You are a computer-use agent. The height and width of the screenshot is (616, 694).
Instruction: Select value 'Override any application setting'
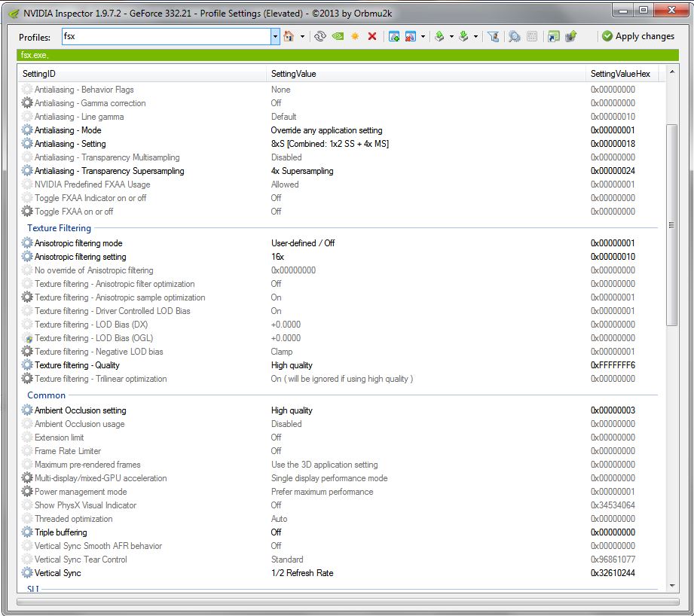[x=326, y=130]
